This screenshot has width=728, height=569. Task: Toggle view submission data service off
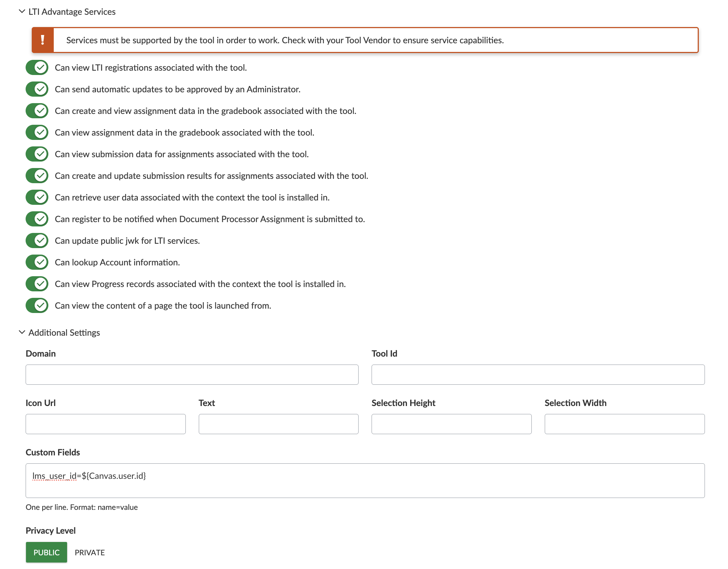[x=37, y=154]
